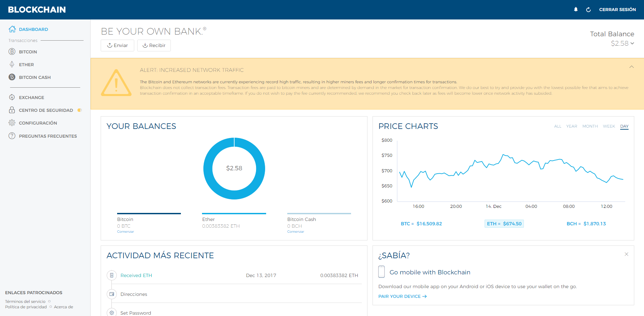This screenshot has width=644, height=316.
Task: Click the Enlaces Patrocinados heading
Action: [x=34, y=293]
